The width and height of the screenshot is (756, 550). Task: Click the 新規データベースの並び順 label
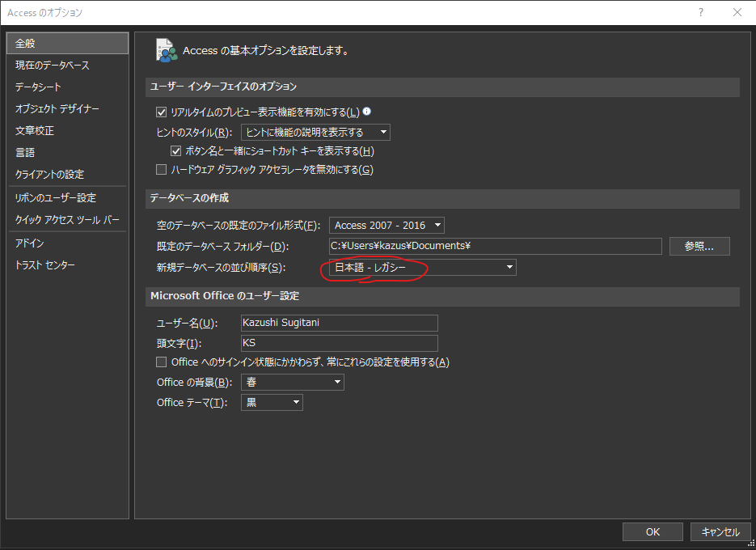coord(222,267)
